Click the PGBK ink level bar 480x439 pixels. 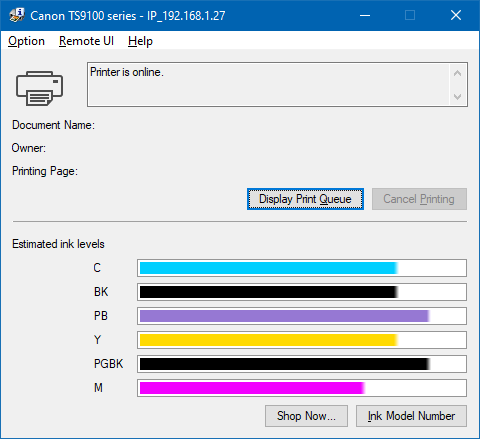click(x=302, y=364)
